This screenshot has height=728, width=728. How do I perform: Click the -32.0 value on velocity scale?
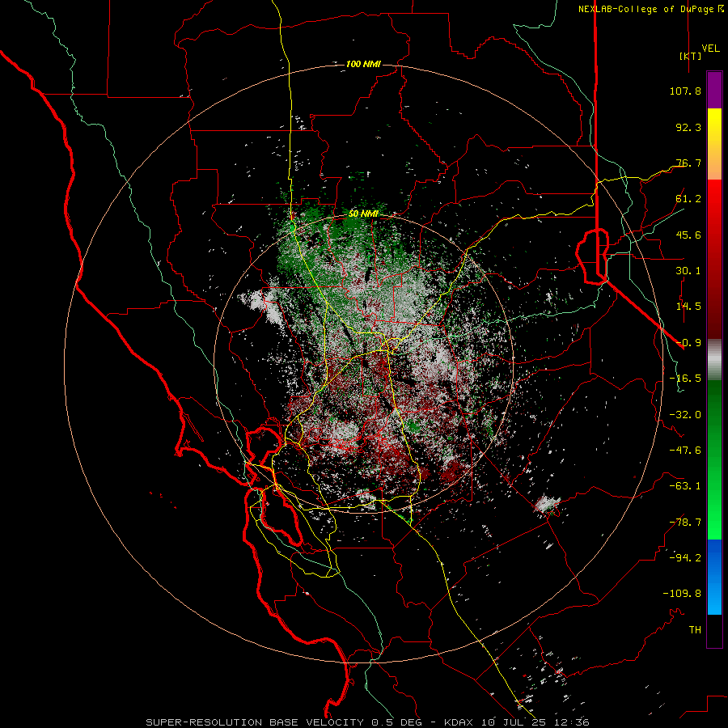[685, 415]
